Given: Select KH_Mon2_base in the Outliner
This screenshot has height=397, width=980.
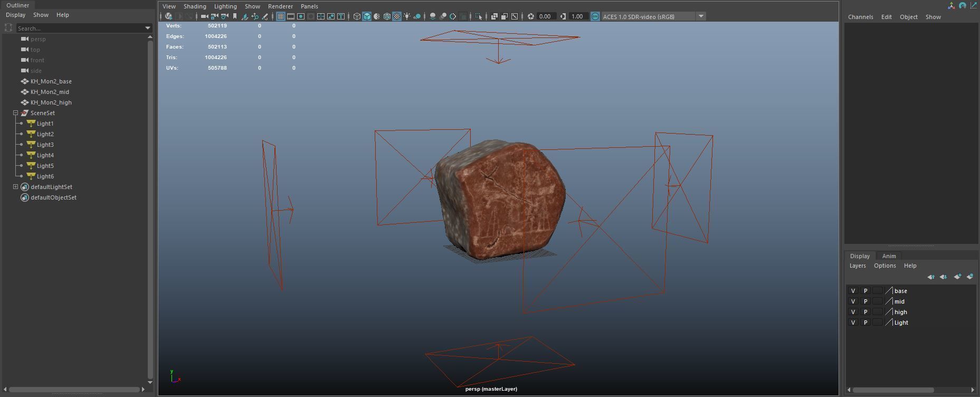Looking at the screenshot, I should click(x=51, y=81).
